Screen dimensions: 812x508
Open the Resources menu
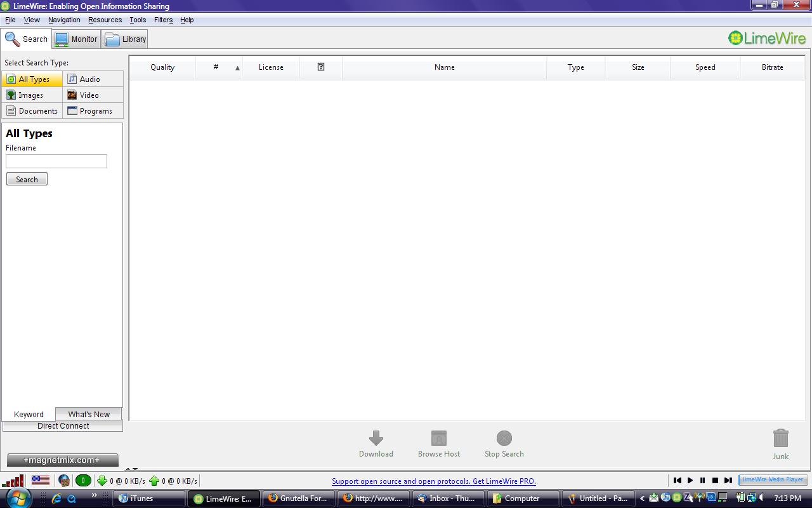(105, 20)
